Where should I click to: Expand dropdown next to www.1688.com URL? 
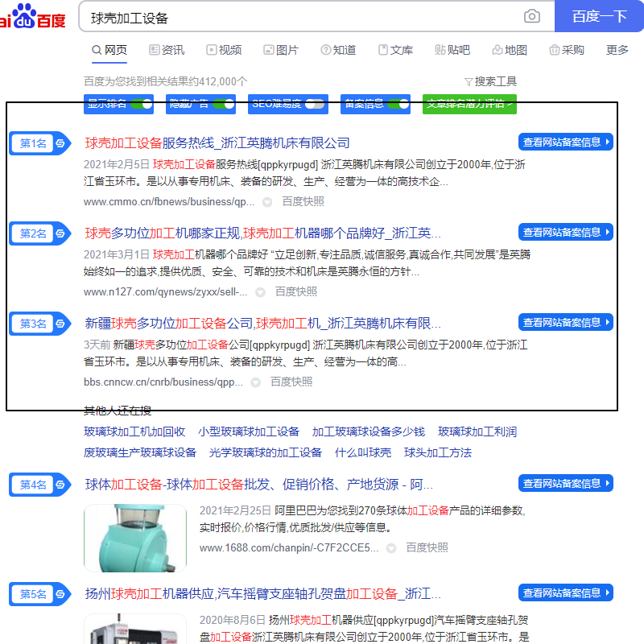(391, 548)
